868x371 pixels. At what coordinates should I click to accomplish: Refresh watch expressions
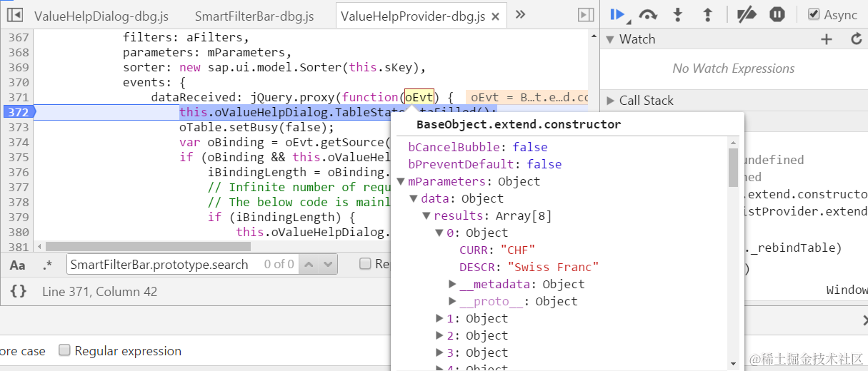(x=857, y=39)
